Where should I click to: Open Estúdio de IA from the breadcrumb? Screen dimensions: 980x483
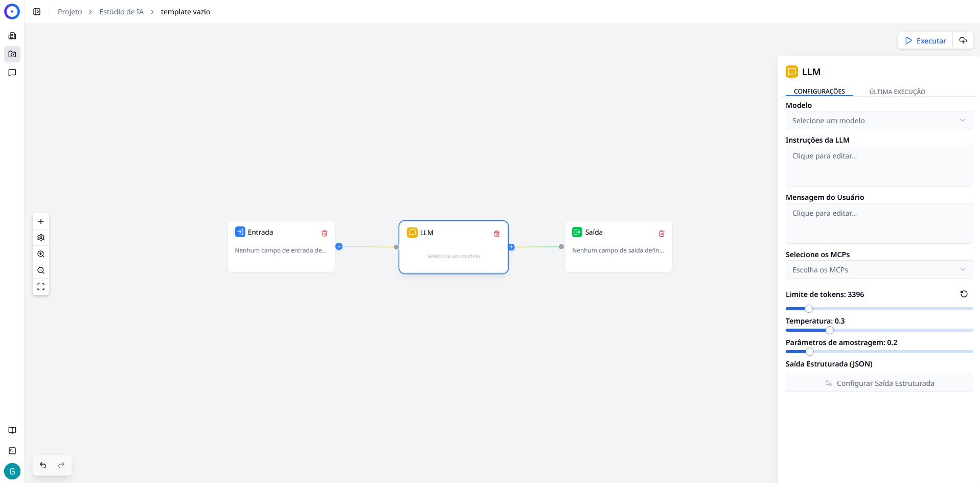pos(121,11)
